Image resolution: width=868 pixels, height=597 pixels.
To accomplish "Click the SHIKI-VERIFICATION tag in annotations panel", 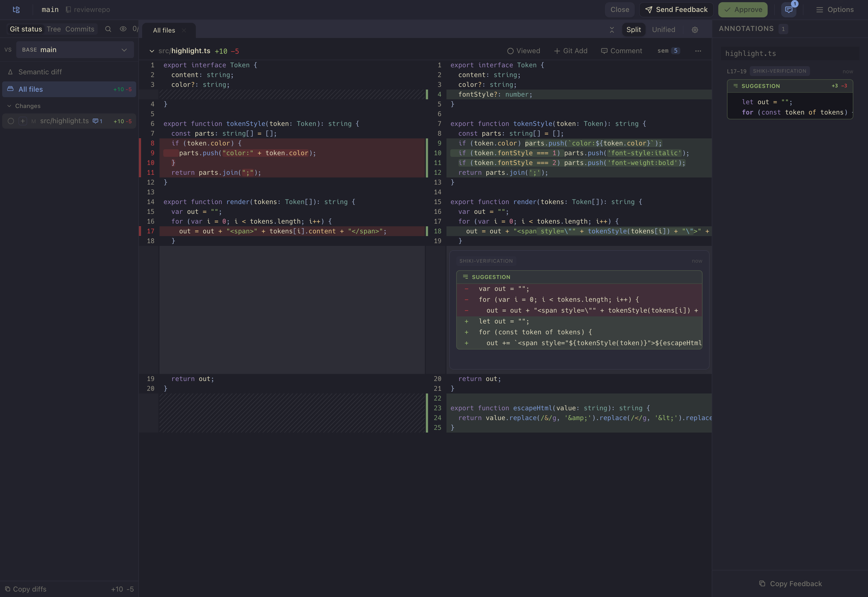I will point(779,71).
